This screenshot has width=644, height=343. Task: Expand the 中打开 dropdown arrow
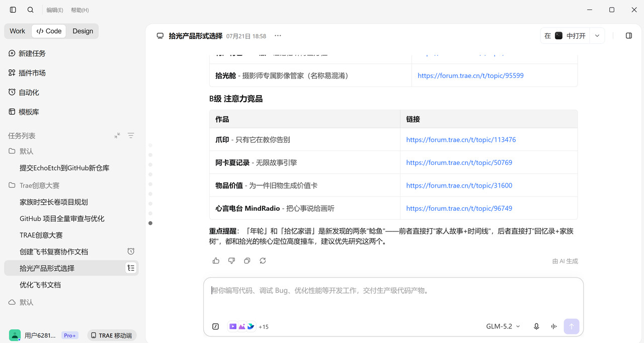coord(597,36)
